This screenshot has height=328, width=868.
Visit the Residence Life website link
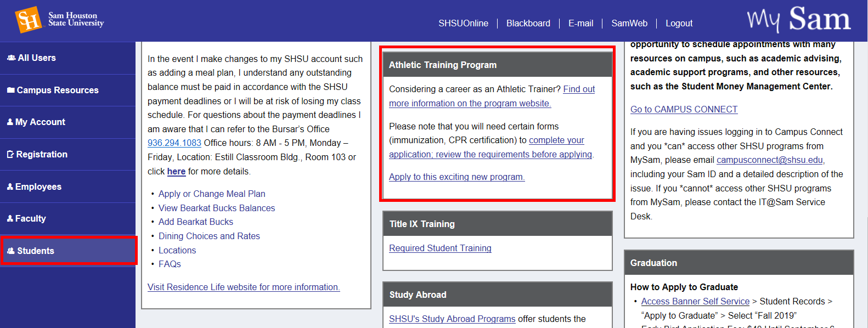[244, 287]
